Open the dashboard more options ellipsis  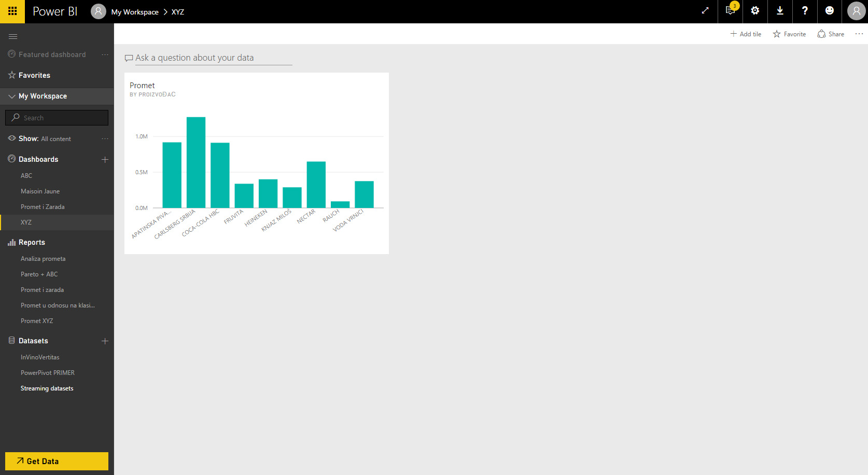pyautogui.click(x=859, y=34)
